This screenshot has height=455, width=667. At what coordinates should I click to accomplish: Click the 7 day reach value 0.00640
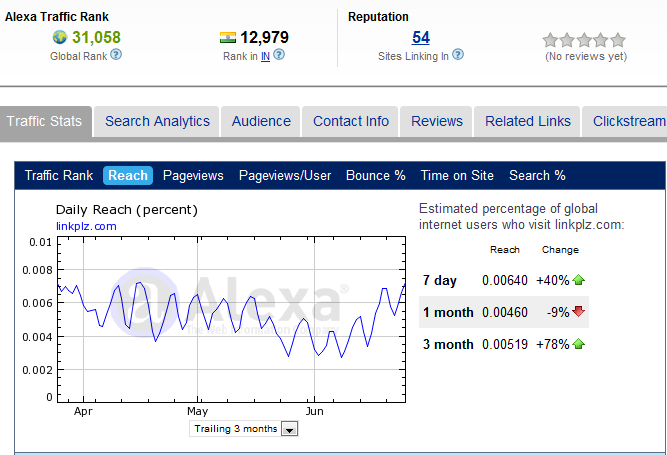pyautogui.click(x=505, y=280)
